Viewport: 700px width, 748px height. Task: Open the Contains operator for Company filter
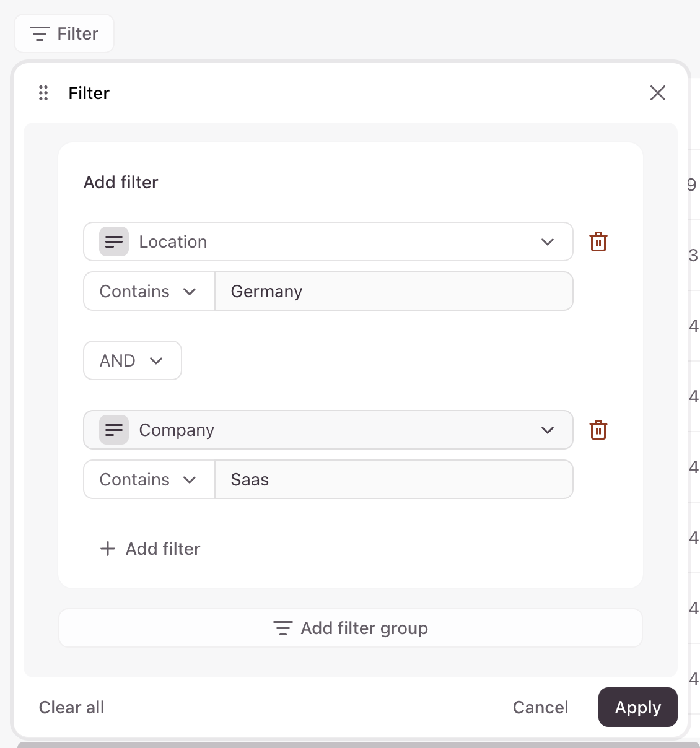[x=149, y=479]
